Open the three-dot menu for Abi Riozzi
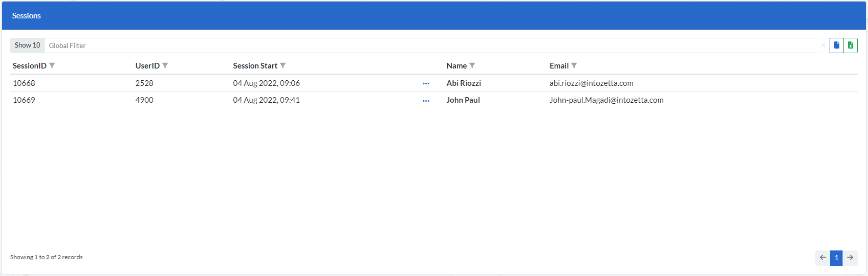The image size is (868, 276). coord(426,83)
